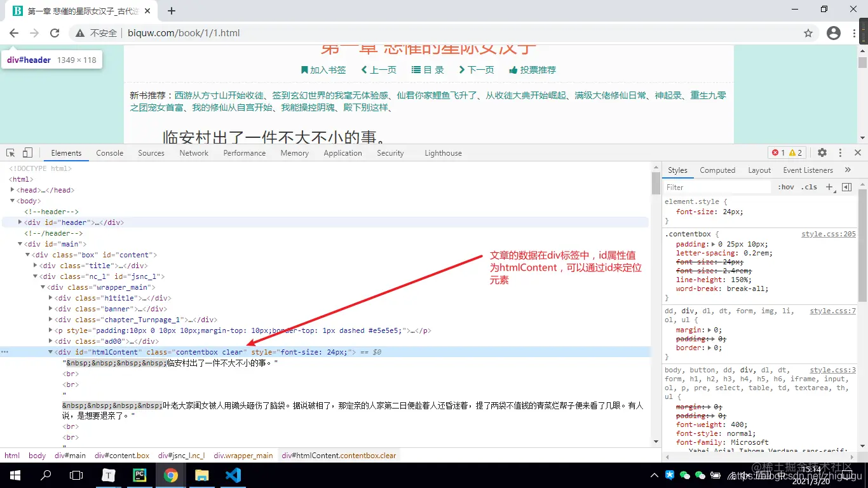This screenshot has height=488, width=868.
Task: Open the Computed styles tab
Action: click(x=717, y=170)
